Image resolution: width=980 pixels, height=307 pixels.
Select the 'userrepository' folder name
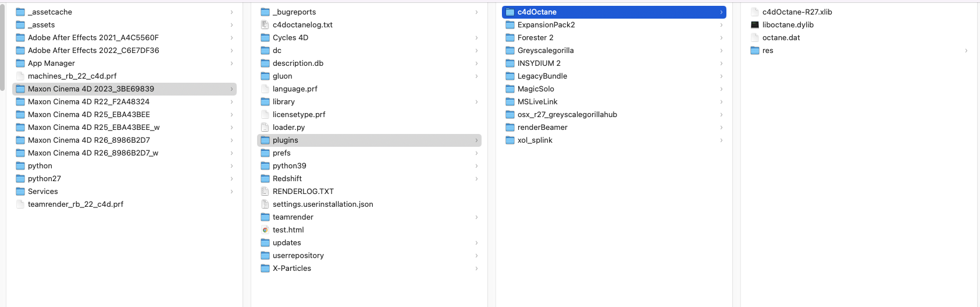click(x=298, y=255)
